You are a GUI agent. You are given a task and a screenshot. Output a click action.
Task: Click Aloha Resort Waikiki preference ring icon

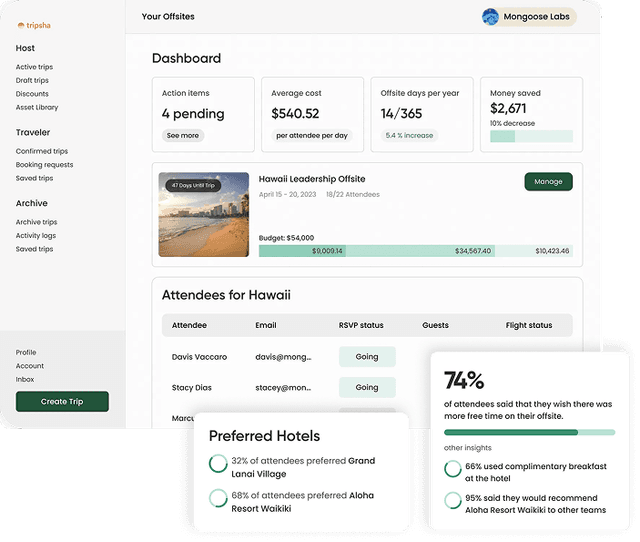218,498
